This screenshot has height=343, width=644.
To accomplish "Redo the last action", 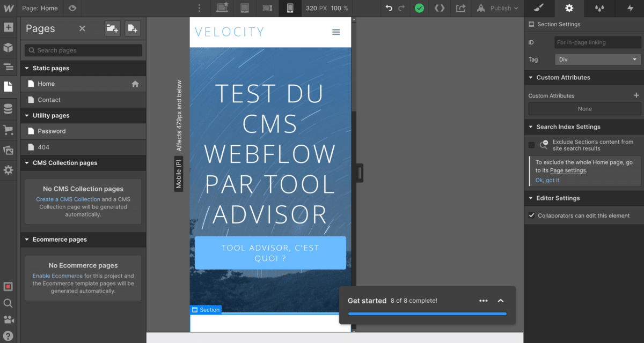I will point(401,8).
